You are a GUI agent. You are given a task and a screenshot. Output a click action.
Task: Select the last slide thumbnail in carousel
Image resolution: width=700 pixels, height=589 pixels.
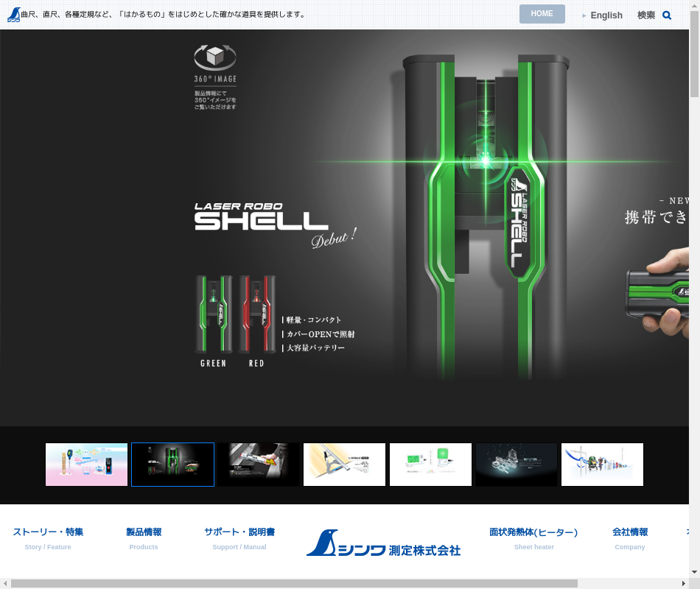coord(602,465)
